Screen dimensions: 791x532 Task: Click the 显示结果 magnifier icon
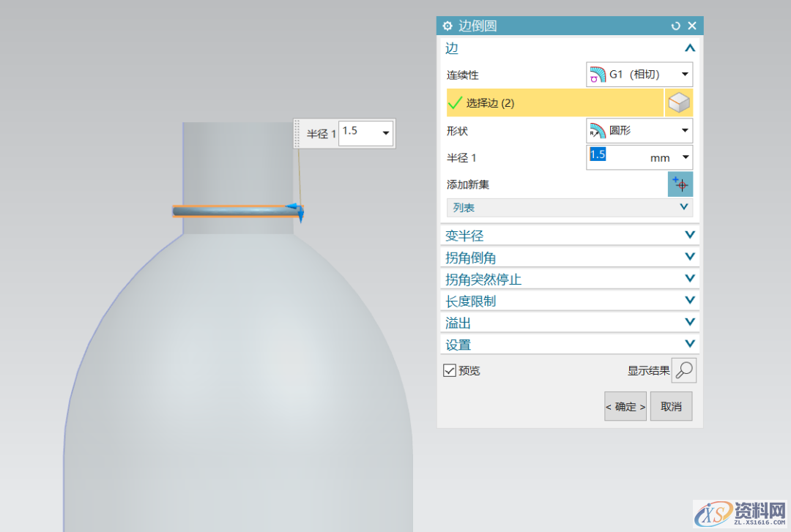click(x=684, y=370)
